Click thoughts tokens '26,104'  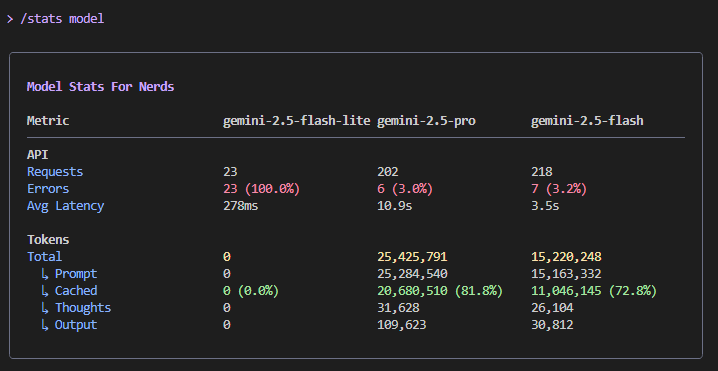click(x=552, y=308)
